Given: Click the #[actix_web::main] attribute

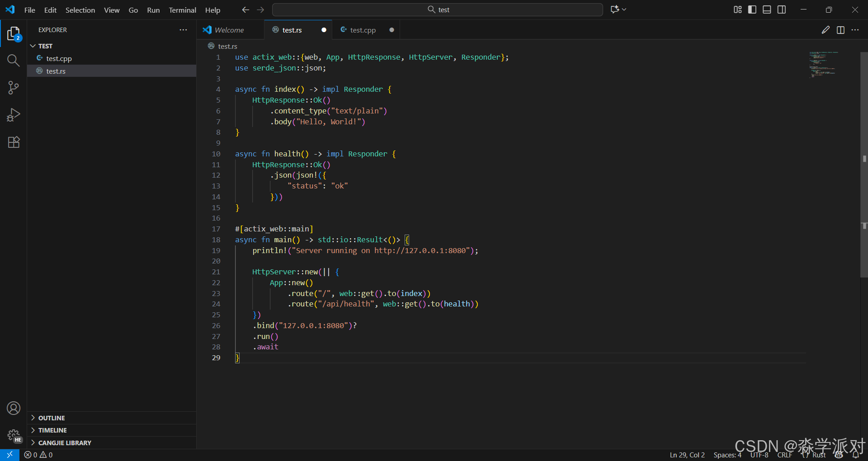Looking at the screenshot, I should 274,229.
